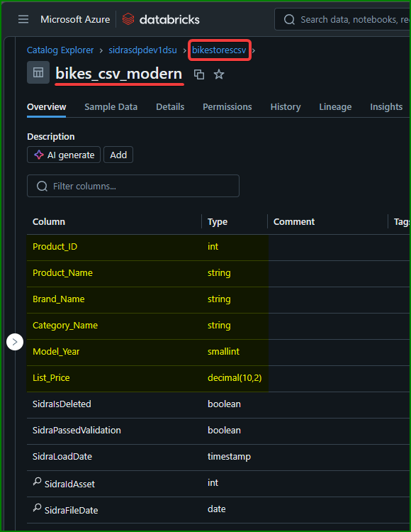Click the Databricks logo icon

128,19
